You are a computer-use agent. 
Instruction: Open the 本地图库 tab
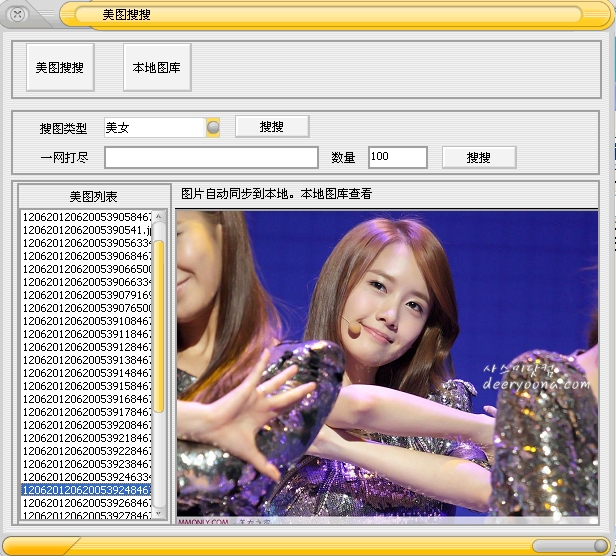coord(157,68)
